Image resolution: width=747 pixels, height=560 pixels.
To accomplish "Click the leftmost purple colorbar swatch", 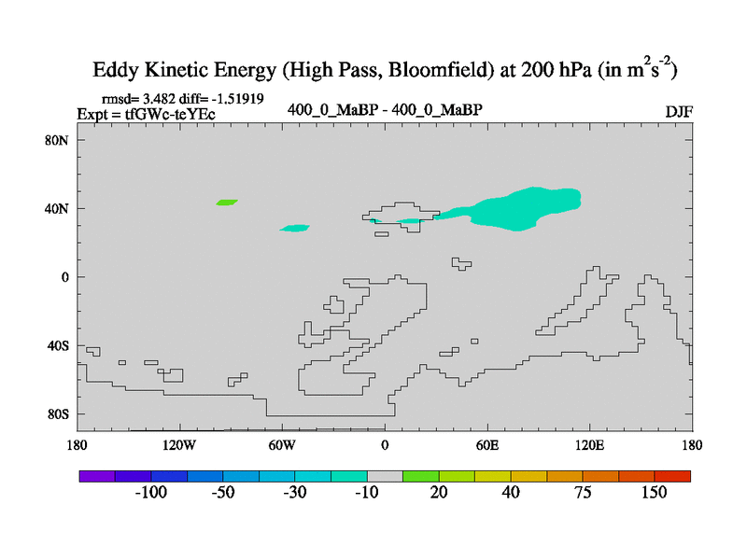I will point(97,476).
